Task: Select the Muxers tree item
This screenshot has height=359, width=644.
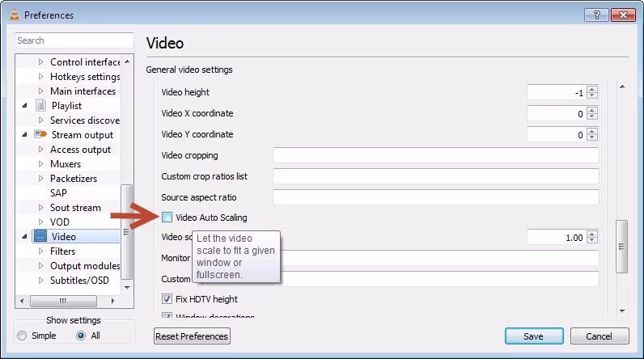Action: click(66, 163)
